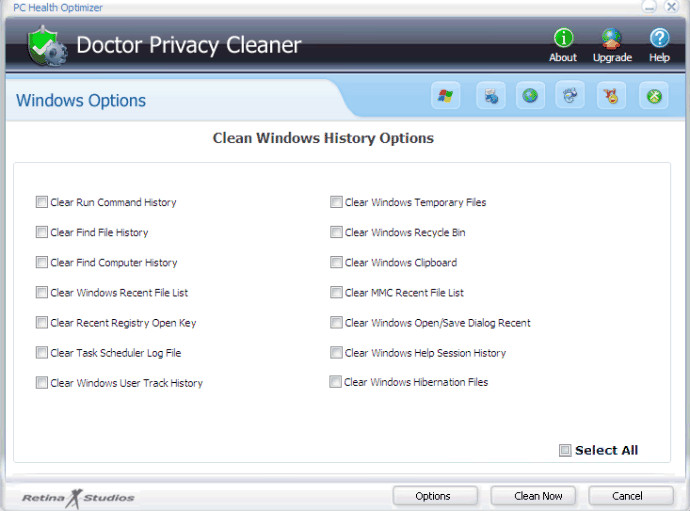Select the blue Internet Explorer-style toolbar icon
The image size is (690, 511).
click(x=570, y=96)
